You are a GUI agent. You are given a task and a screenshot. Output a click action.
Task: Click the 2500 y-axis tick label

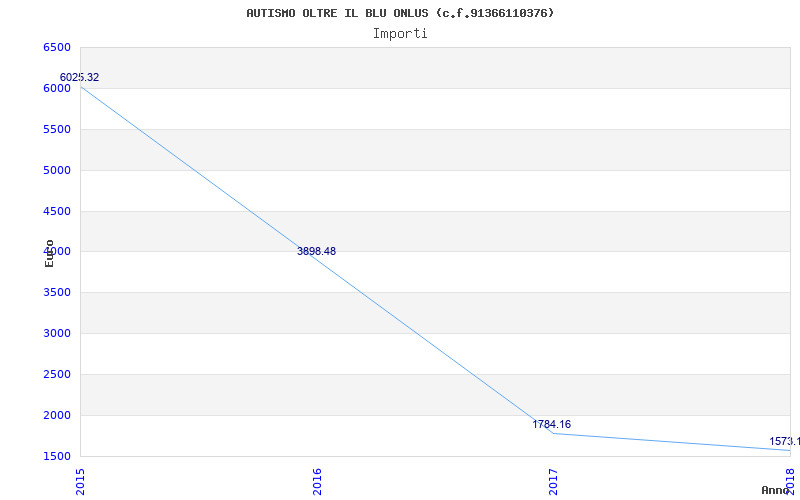tap(57, 374)
